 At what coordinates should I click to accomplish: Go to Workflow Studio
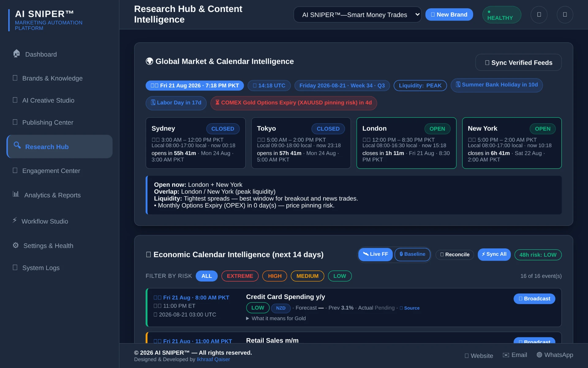click(59, 221)
